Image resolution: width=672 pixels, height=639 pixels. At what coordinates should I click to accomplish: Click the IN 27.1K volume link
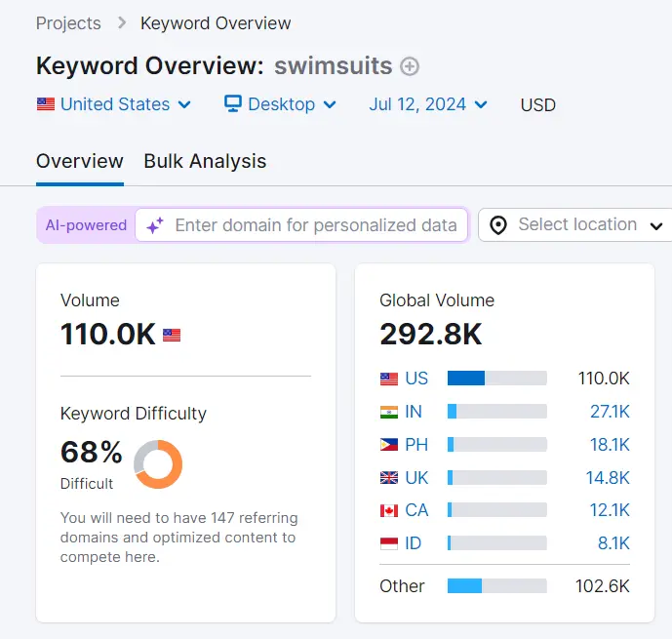point(610,412)
